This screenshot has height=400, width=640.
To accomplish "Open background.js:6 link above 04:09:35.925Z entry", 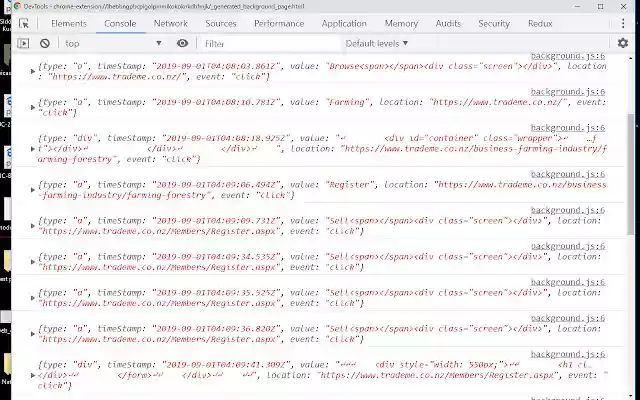I will coord(568,282).
